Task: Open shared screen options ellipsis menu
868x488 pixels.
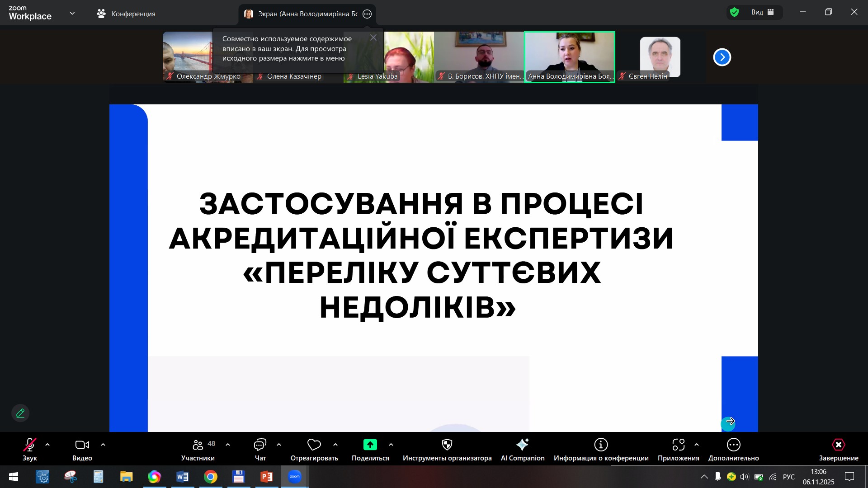Action: (367, 14)
